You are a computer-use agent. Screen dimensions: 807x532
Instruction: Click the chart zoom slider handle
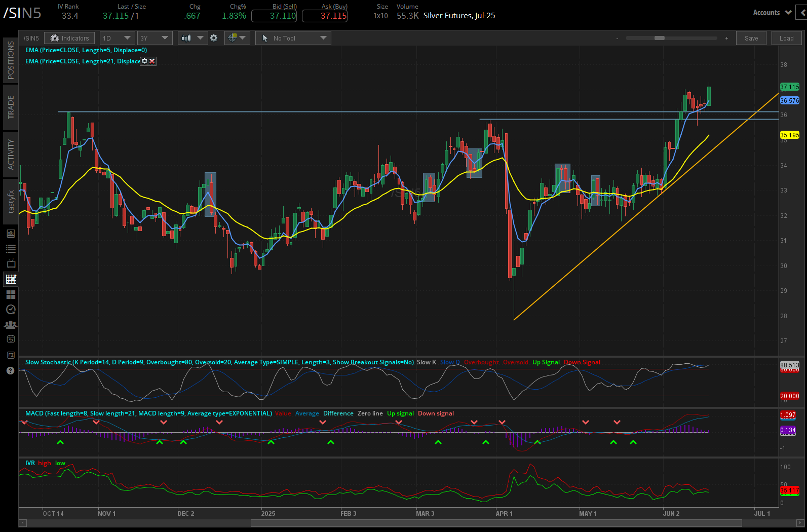(x=660, y=38)
